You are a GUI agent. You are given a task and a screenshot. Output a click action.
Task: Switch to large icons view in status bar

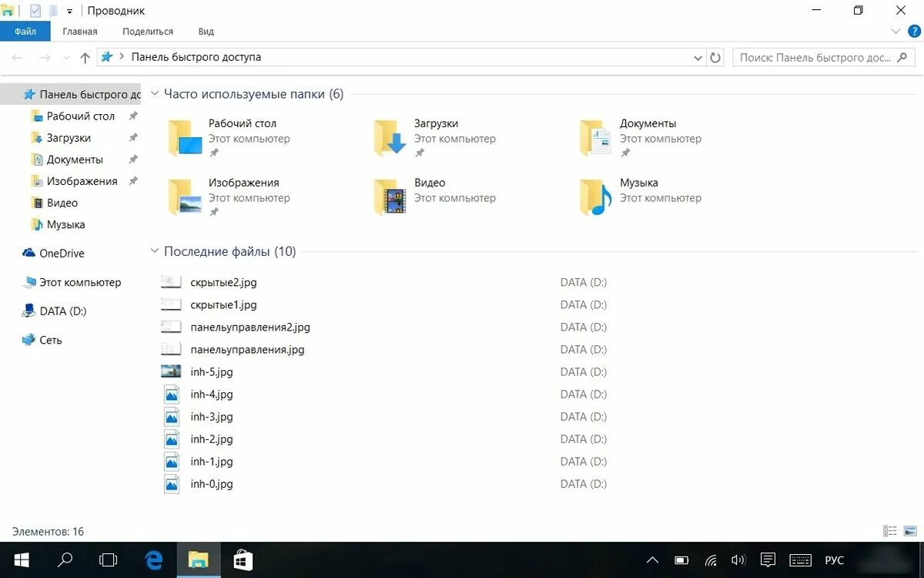tap(911, 531)
